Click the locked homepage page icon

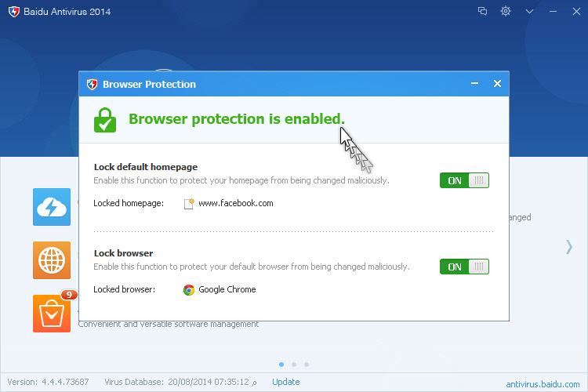click(x=189, y=203)
